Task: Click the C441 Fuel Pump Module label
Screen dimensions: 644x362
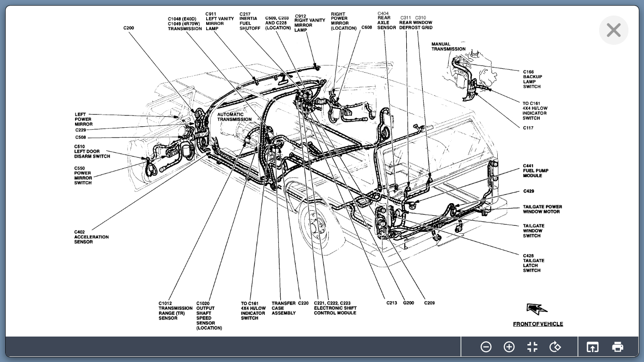Action: tap(535, 171)
